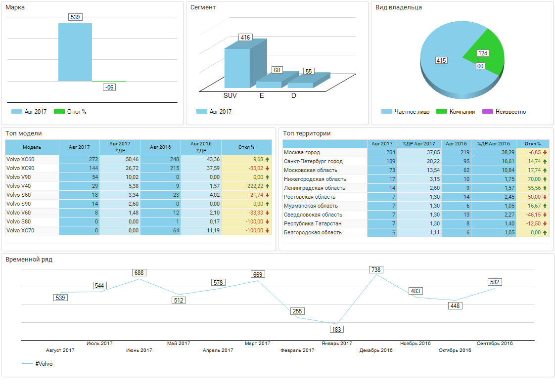Select the Volvo V40 model name
555x392 pixels.
pyautogui.click(x=18, y=186)
